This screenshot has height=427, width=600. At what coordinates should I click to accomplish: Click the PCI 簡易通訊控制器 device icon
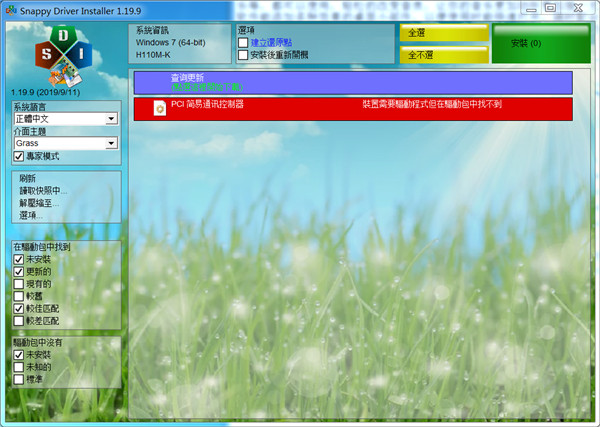159,109
